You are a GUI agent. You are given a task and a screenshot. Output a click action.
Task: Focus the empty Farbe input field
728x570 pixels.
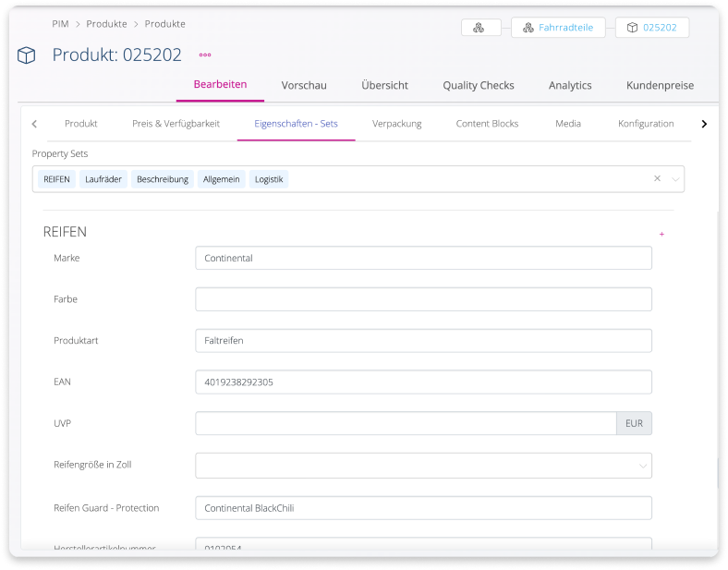[x=423, y=299]
